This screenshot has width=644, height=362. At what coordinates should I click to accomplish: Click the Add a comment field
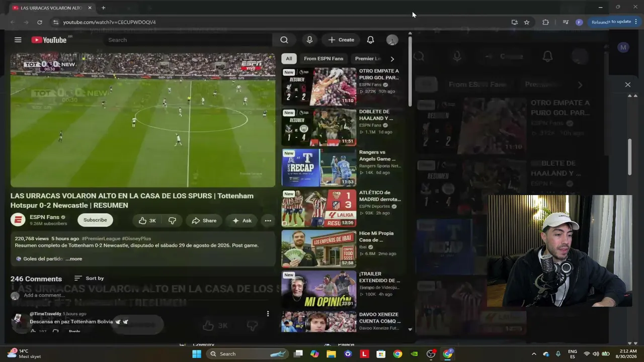44,295
